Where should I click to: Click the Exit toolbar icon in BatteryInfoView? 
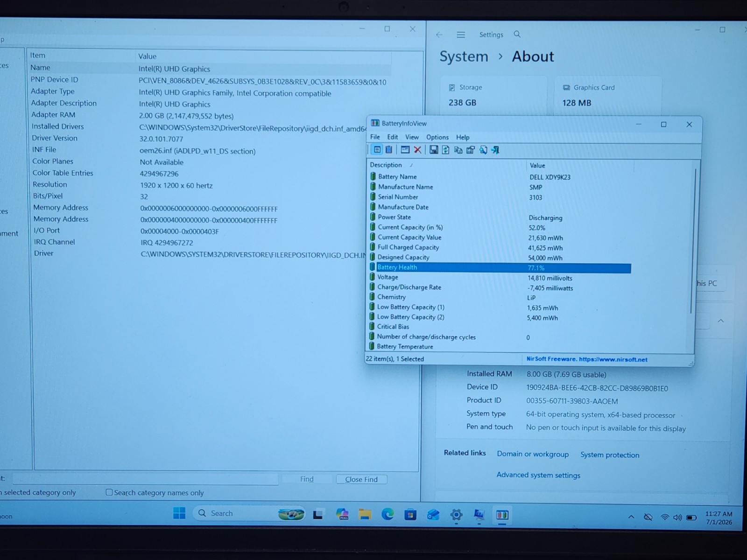point(495,150)
